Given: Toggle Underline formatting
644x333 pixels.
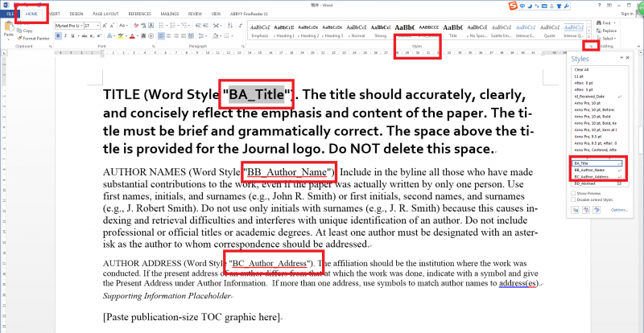Looking at the screenshot, I should pyautogui.click(x=72, y=35).
